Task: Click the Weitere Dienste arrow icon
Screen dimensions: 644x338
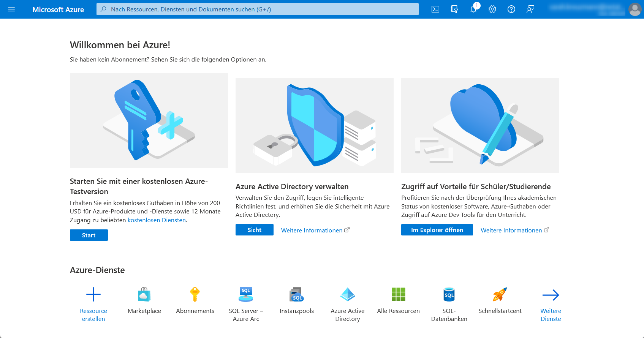Action: [551, 295]
